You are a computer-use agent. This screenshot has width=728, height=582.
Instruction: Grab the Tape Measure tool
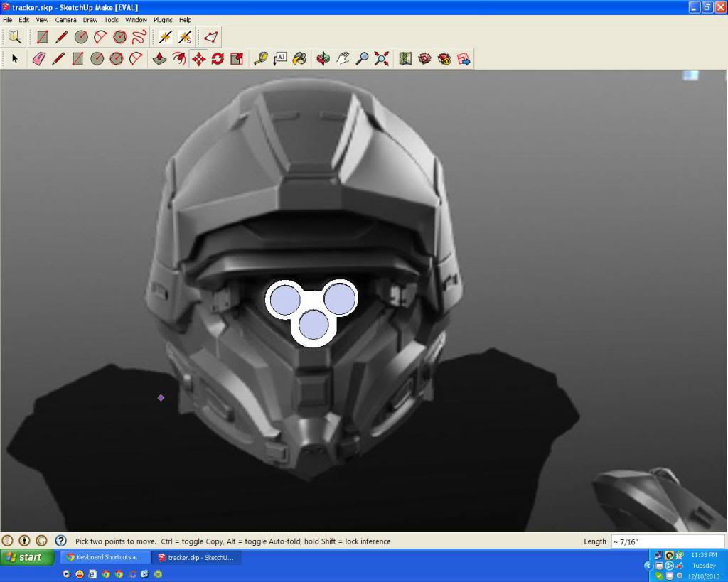click(x=261, y=59)
